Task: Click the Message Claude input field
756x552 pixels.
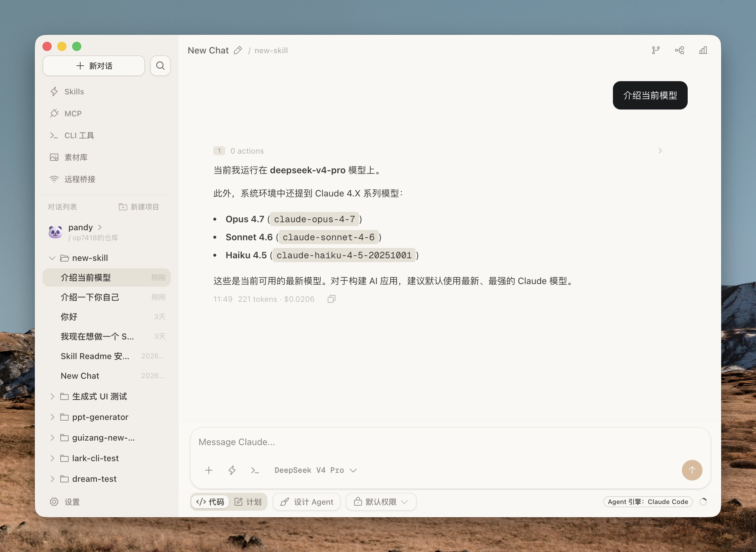Action: 435,442
